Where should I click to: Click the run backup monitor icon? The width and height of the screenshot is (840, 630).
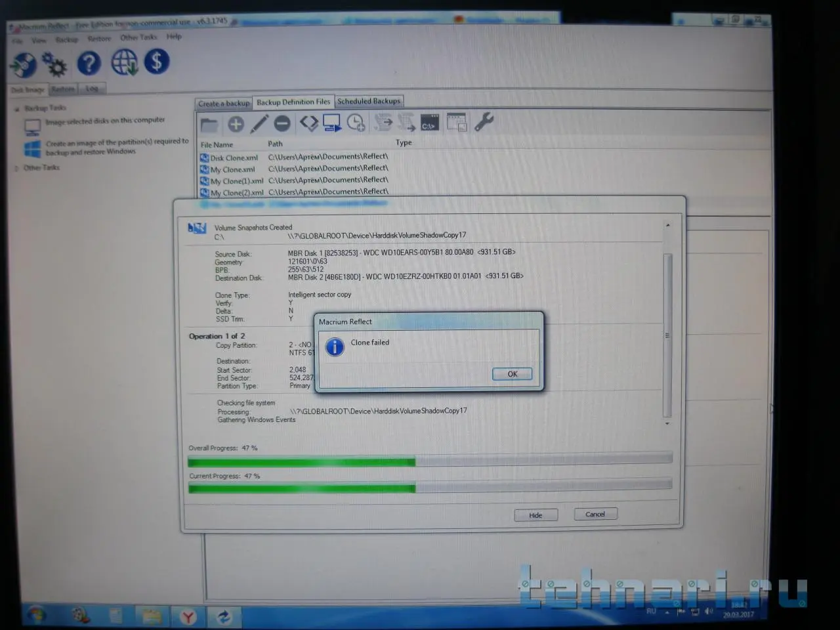point(332,122)
